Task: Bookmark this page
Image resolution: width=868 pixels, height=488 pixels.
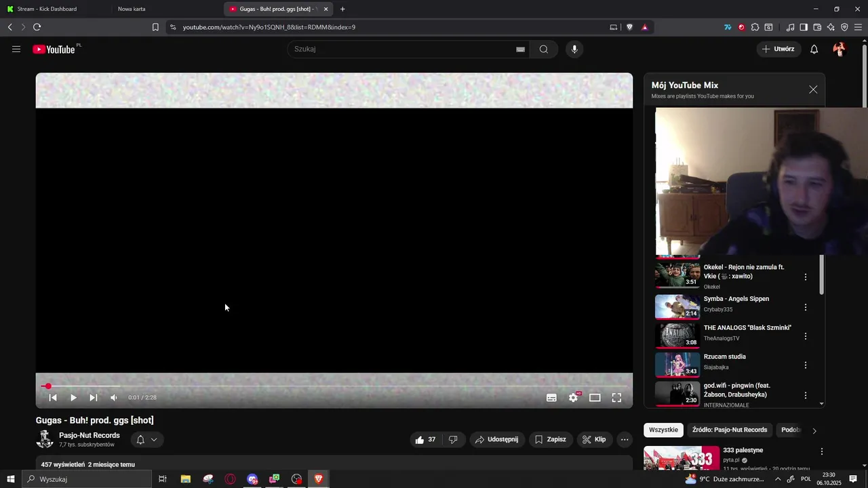Action: (155, 27)
